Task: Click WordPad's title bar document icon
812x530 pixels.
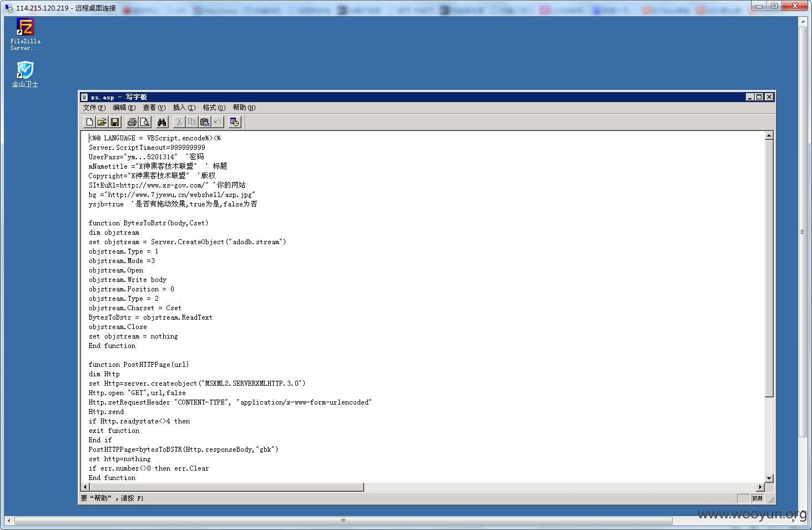Action: [84, 97]
